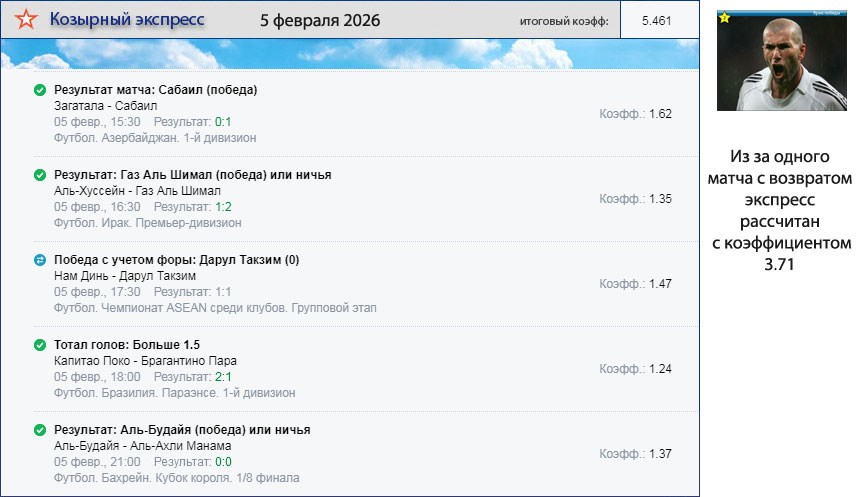The image size is (864, 497).
Task: Click the 1.62 coefficient value
Action: click(660, 114)
